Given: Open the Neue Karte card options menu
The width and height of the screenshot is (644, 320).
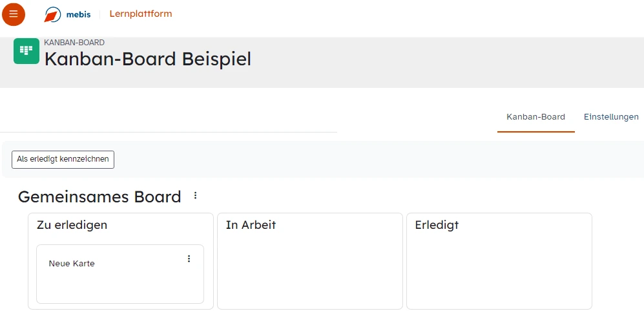Looking at the screenshot, I should tap(189, 259).
